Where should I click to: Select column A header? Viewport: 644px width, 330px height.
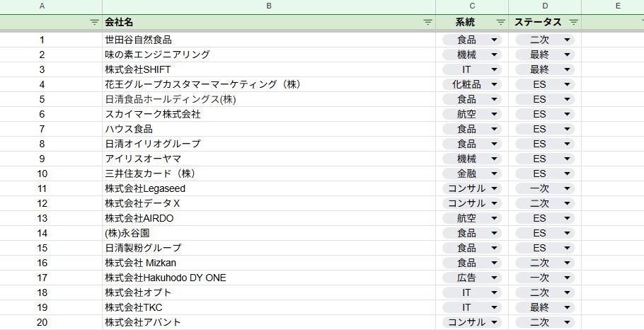coord(42,6)
